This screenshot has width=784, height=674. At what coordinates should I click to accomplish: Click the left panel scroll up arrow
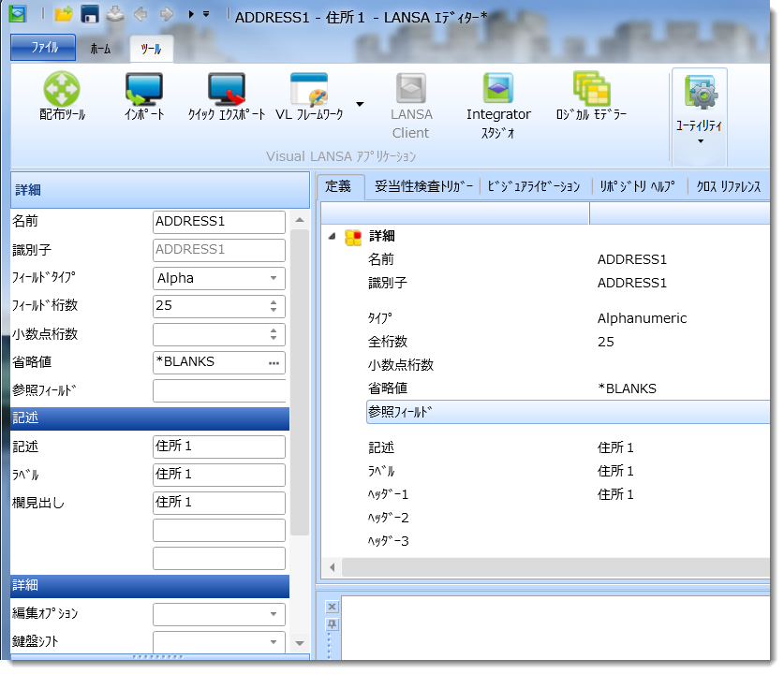click(x=300, y=220)
